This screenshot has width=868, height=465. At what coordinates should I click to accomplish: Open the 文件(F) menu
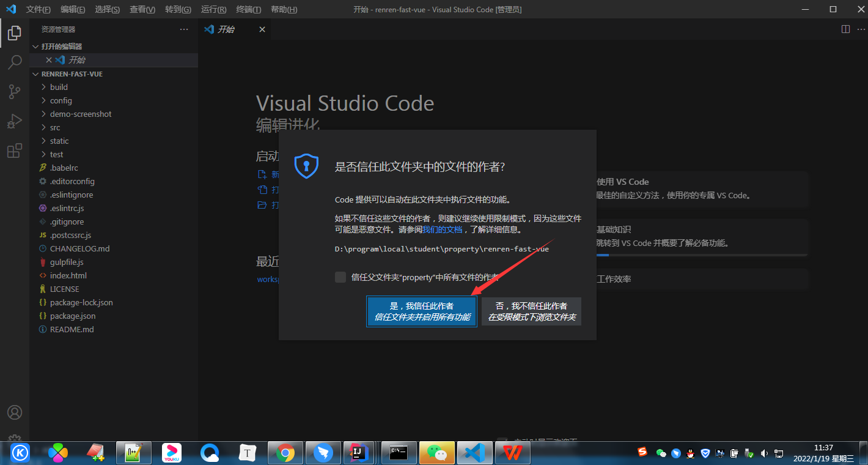click(39, 10)
